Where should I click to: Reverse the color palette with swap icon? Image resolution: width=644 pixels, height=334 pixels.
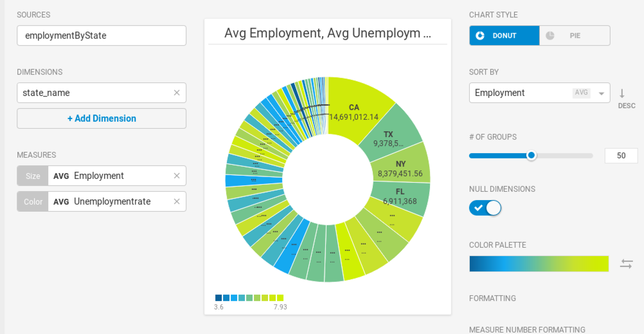click(627, 264)
